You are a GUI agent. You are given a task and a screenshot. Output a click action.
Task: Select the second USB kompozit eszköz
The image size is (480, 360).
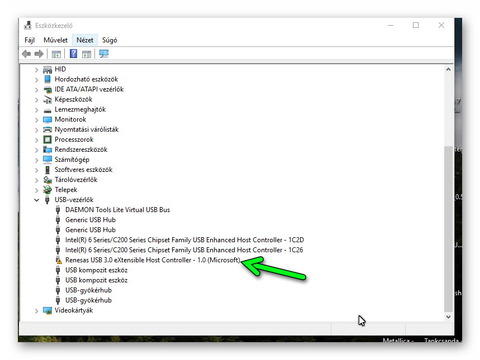pos(96,280)
